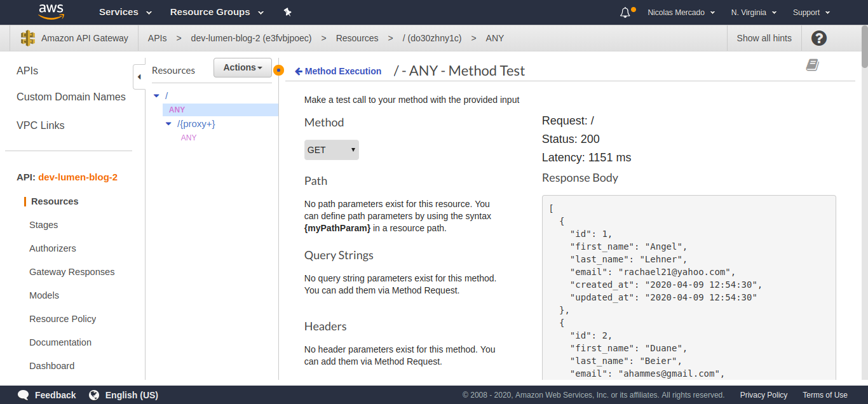Screen dimensions: 868x404
Task: Click the 'Query Strings' heading
Action: (x=339, y=255)
